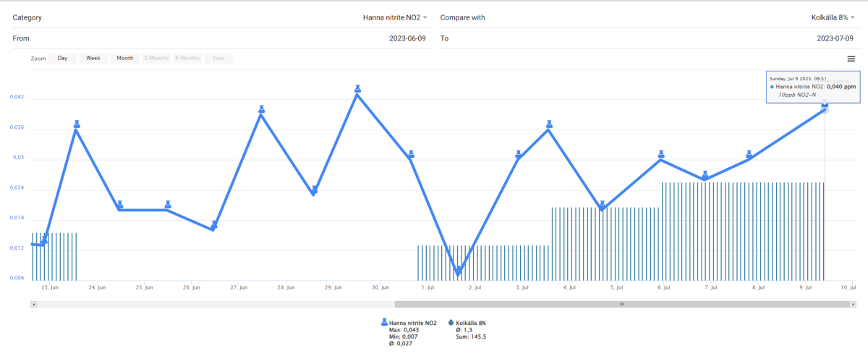Click flask marker between 3. Jul and 4. Jul
The width and height of the screenshot is (868, 364).
[549, 124]
